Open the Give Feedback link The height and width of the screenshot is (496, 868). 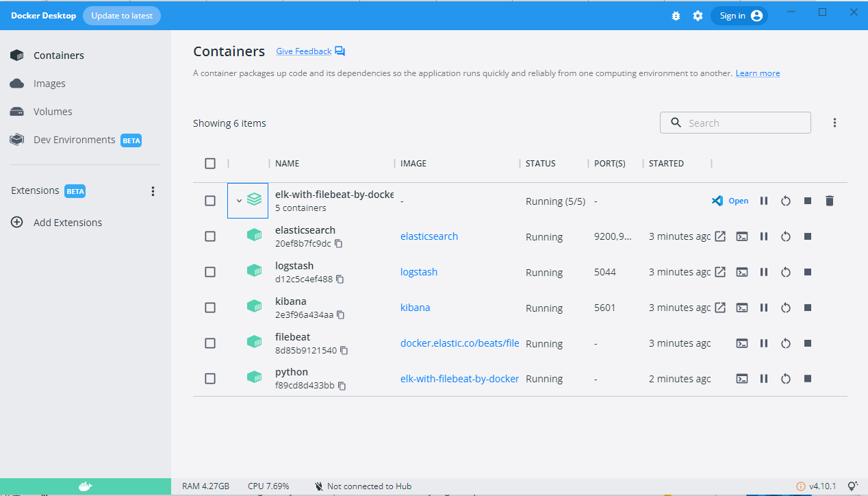point(303,51)
